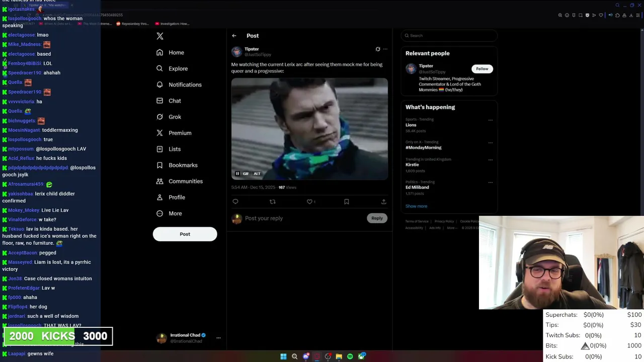Viewport: 644px width, 362px height.
Task: Open File Explorer from the taskbar
Action: coord(339,356)
